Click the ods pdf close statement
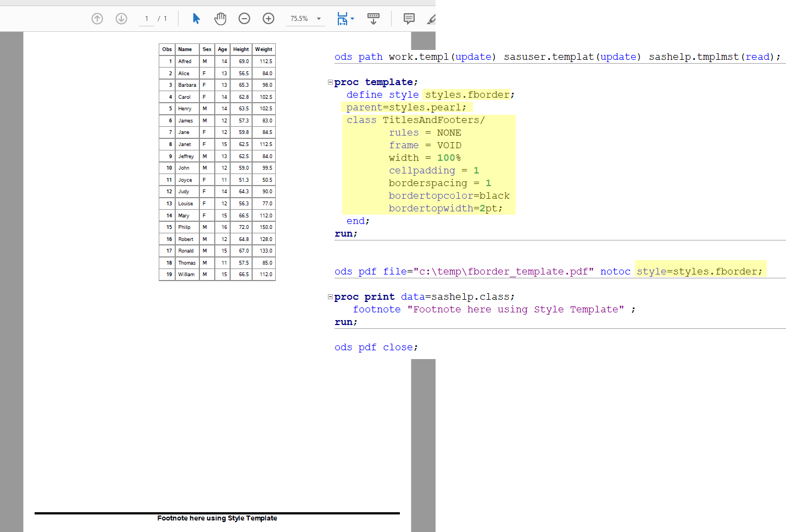The height and width of the screenshot is (532, 786). (375, 347)
